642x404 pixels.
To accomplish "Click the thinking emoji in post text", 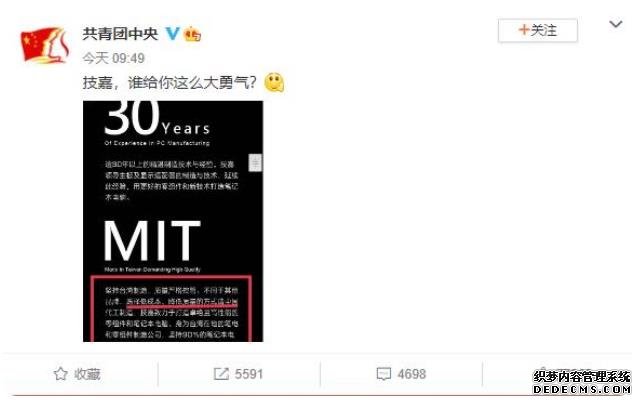I will pos(274,82).
